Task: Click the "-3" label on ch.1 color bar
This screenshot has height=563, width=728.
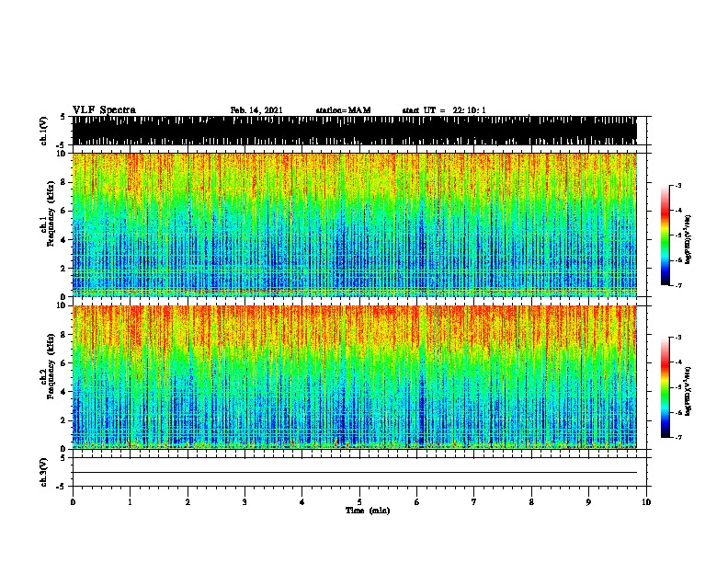Action: tap(677, 185)
